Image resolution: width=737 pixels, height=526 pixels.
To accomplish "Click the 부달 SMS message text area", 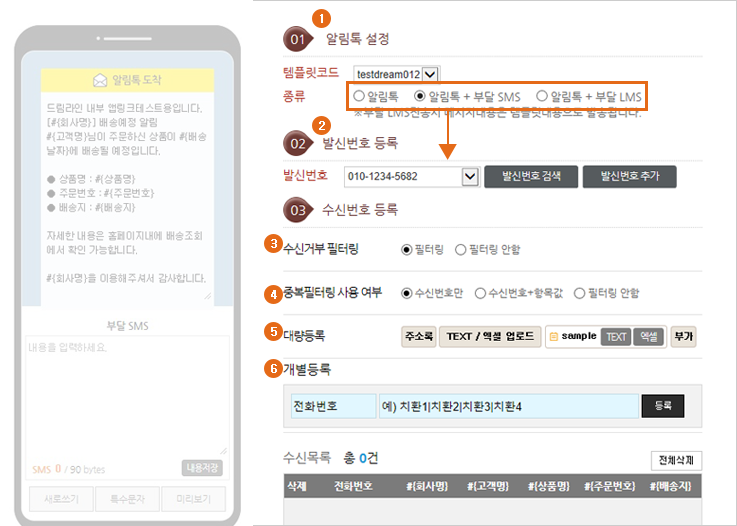I will point(126,395).
